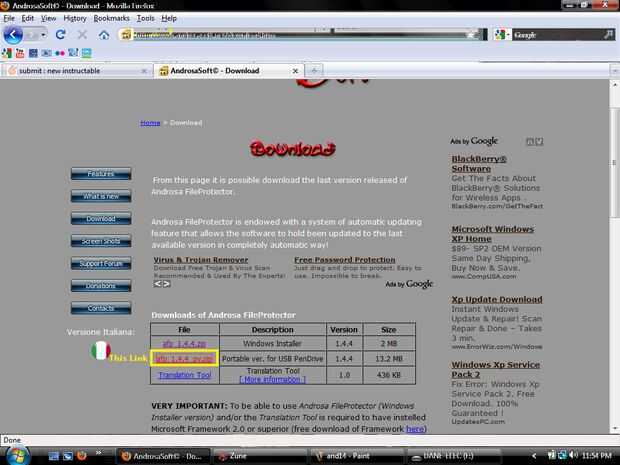The image size is (620, 465).
Task: Switch to the Zune taskbar button
Action: (260, 456)
